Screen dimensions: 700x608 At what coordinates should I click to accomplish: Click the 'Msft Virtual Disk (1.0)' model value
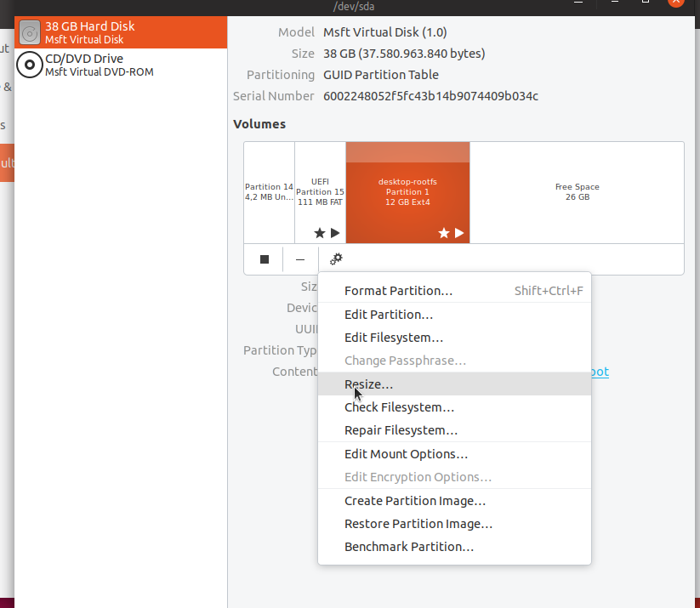tap(384, 32)
